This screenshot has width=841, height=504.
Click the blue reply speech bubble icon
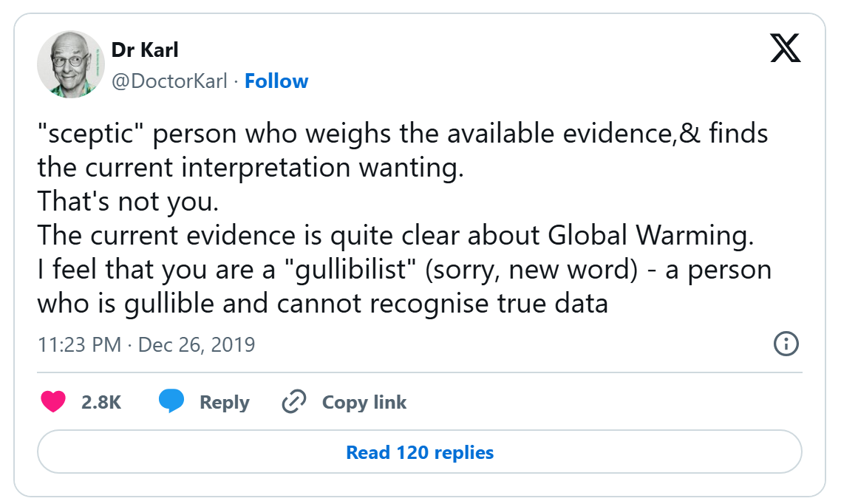click(x=171, y=402)
